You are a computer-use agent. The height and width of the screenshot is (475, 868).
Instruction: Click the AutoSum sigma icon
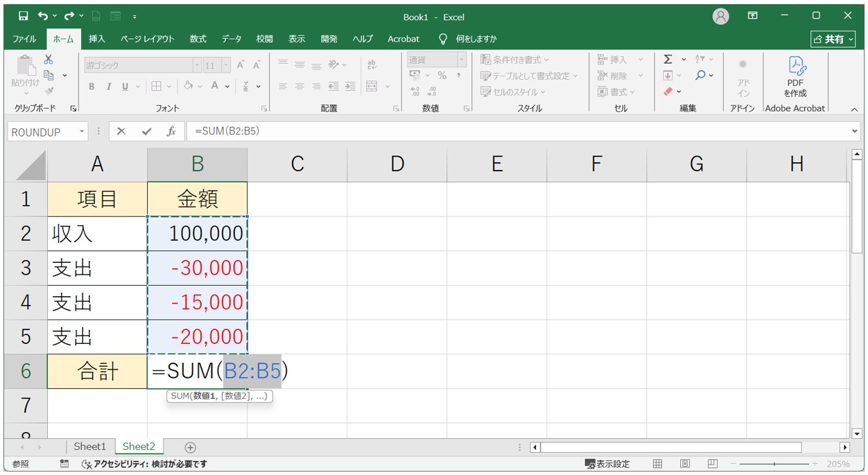point(668,60)
